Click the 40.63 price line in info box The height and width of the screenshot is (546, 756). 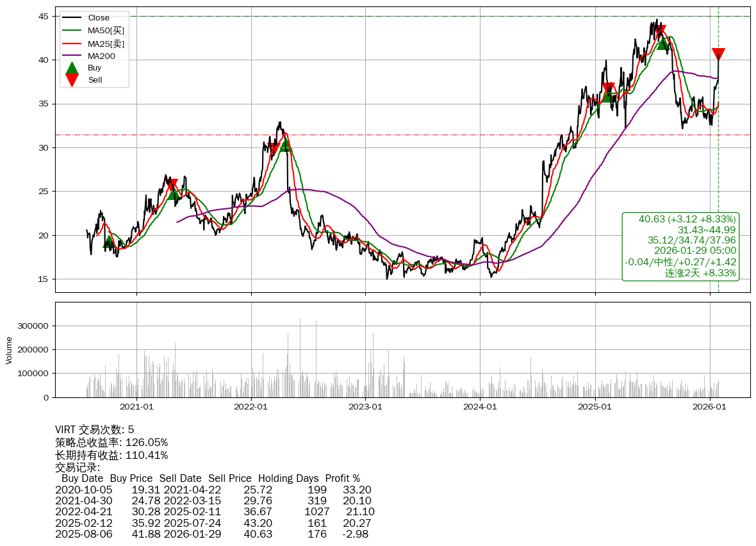[687, 219]
